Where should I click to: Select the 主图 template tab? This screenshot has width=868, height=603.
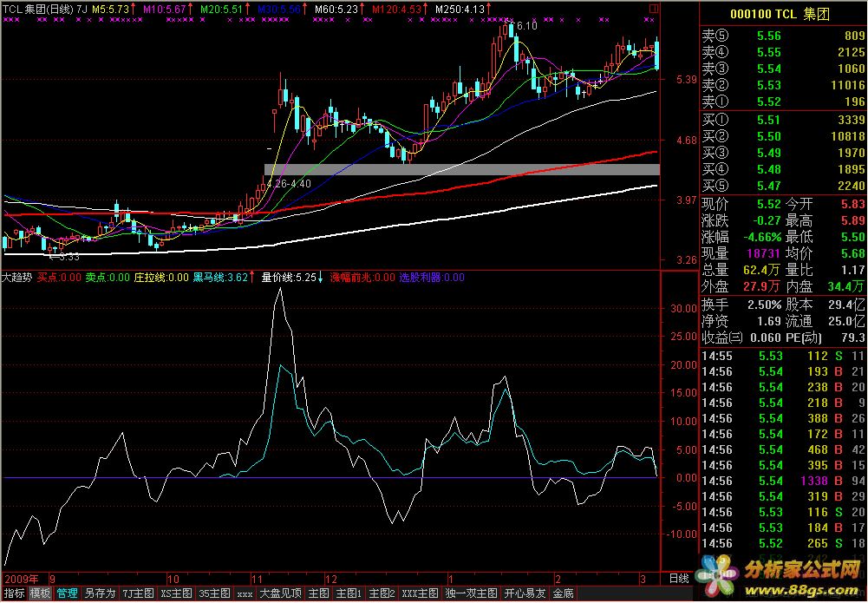(x=319, y=593)
